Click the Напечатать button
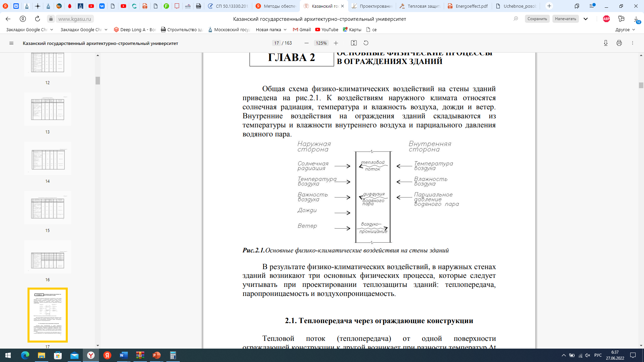 566,19
